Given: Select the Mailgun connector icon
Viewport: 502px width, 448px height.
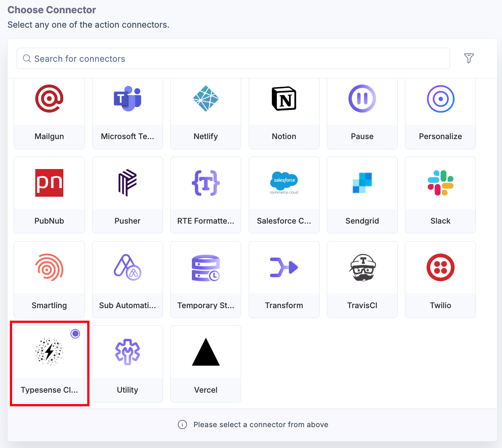Looking at the screenshot, I should (x=49, y=99).
